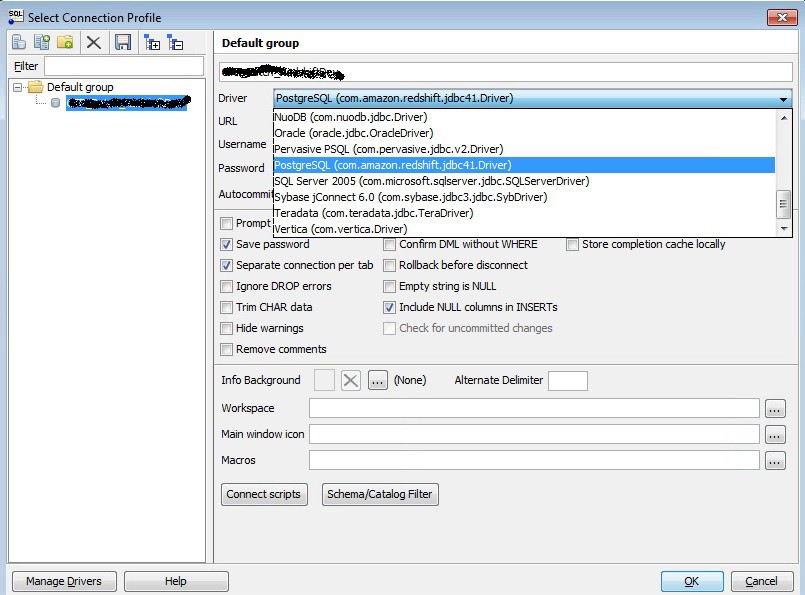
Task: Add a new profile group folder
Action: [64, 42]
